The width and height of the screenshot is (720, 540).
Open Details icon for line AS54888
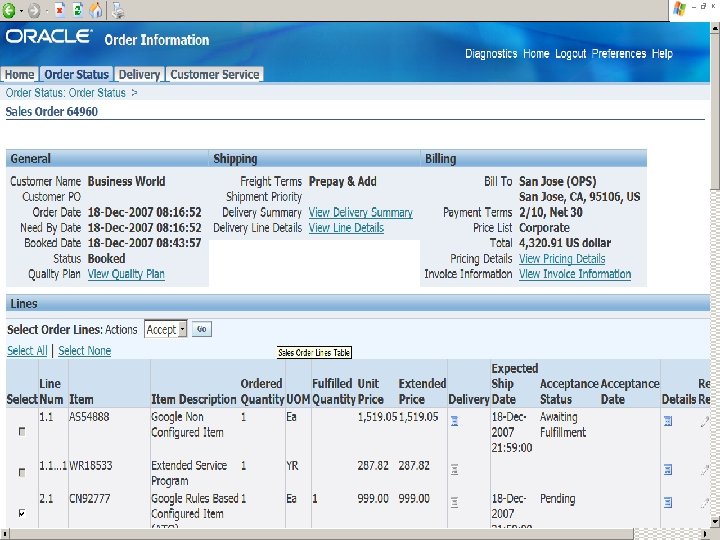pos(668,421)
